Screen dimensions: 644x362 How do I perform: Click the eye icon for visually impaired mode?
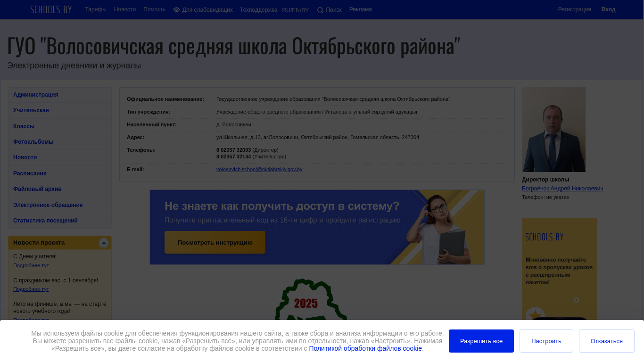pyautogui.click(x=176, y=10)
